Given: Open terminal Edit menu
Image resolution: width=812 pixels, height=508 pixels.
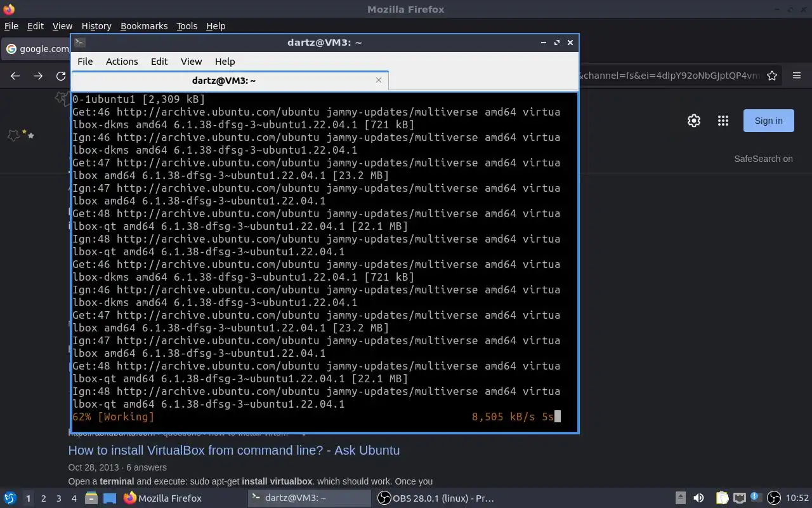Looking at the screenshot, I should pos(159,62).
